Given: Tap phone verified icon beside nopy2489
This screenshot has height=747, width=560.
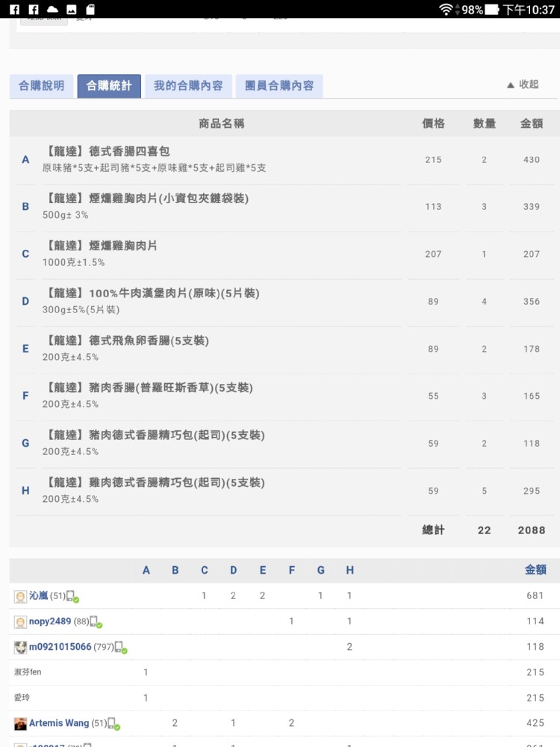Looking at the screenshot, I should click(96, 622).
